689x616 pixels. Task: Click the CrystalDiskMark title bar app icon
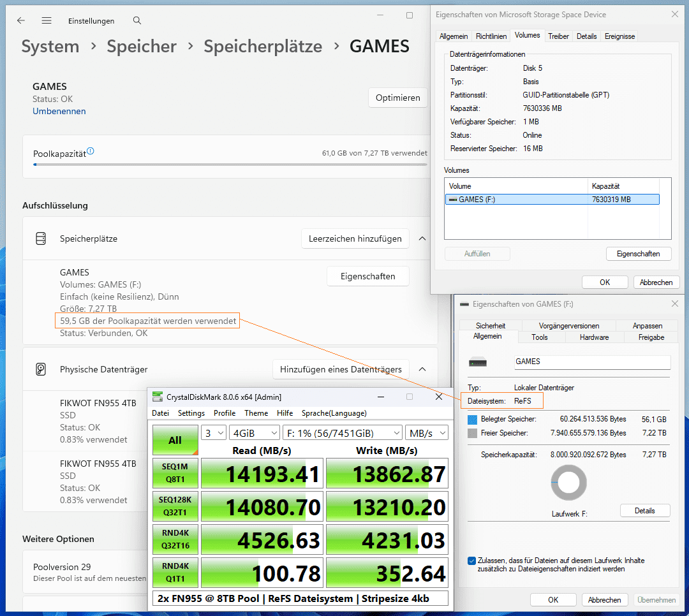pos(158,397)
